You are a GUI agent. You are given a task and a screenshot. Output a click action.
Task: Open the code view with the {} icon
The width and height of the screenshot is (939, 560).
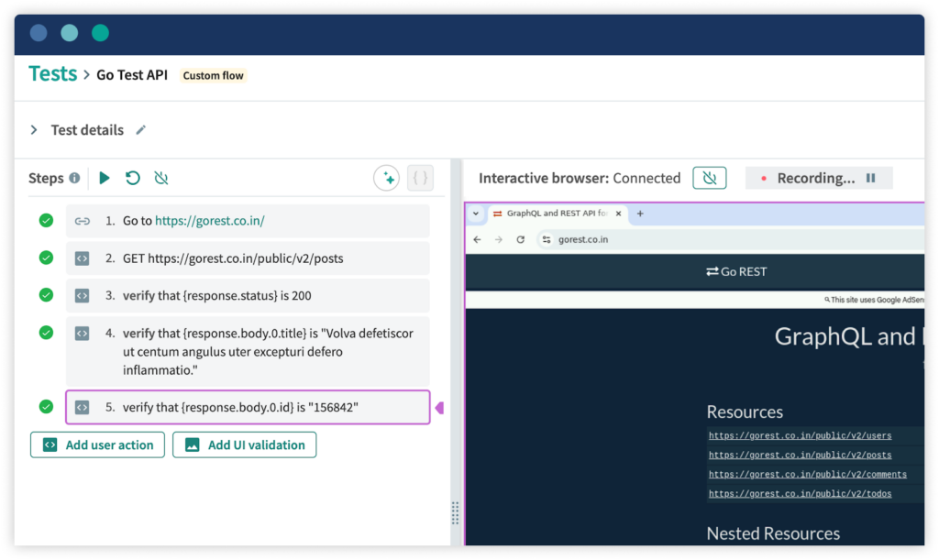coord(420,177)
